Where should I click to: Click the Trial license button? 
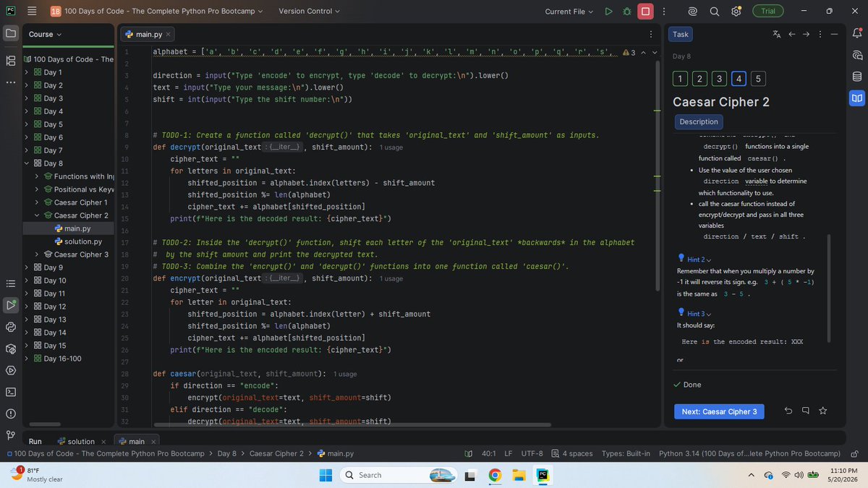pyautogui.click(x=768, y=11)
